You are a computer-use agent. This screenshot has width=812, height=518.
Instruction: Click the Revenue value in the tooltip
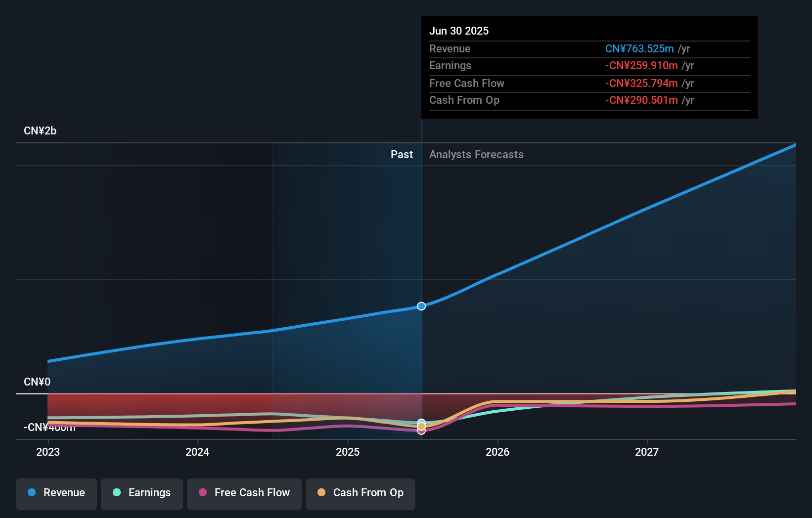(639, 48)
